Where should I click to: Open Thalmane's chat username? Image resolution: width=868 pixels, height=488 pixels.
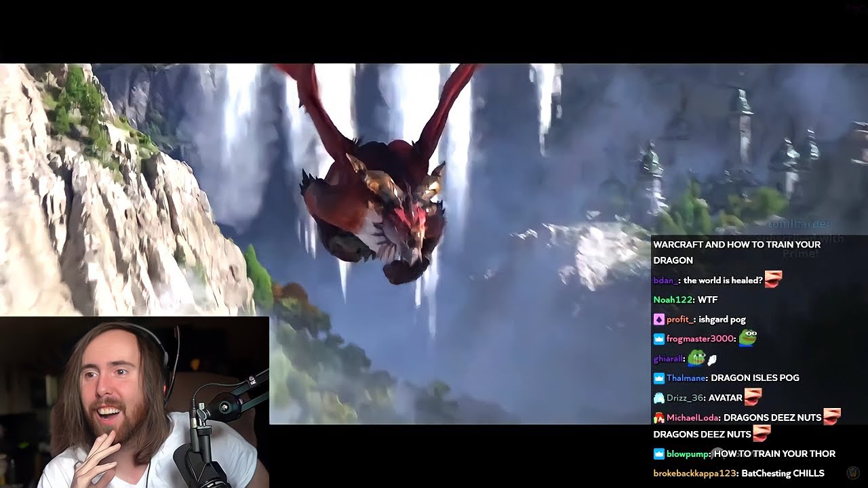click(687, 378)
